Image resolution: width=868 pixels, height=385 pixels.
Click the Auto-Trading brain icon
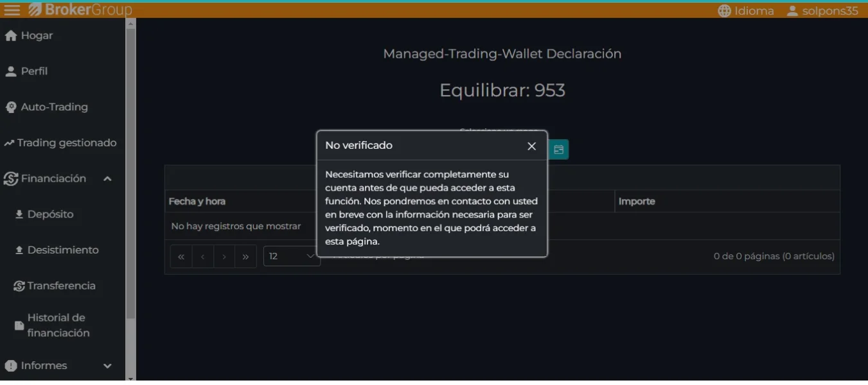(x=10, y=107)
